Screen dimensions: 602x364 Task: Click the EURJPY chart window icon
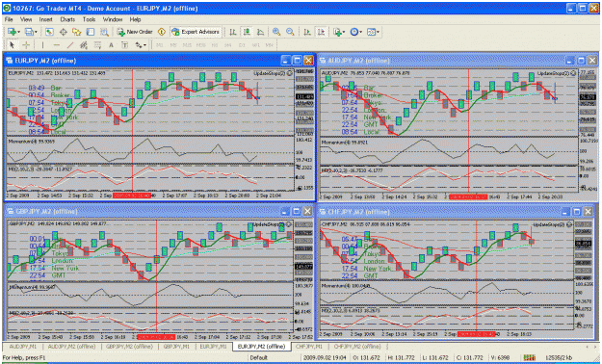(x=10, y=61)
